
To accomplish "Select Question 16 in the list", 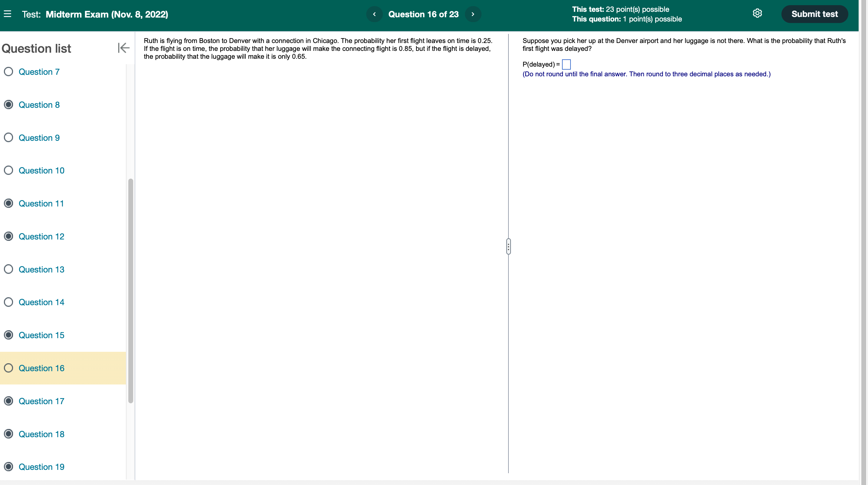I will pyautogui.click(x=41, y=368).
